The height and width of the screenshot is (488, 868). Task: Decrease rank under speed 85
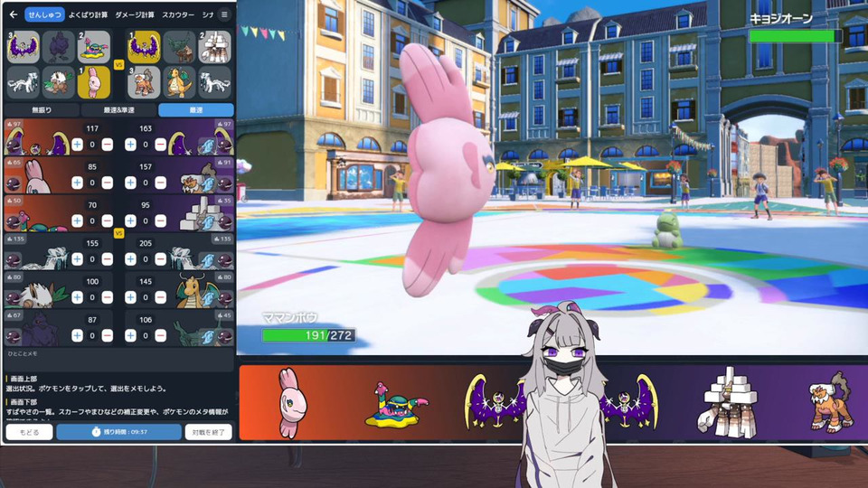tap(108, 183)
